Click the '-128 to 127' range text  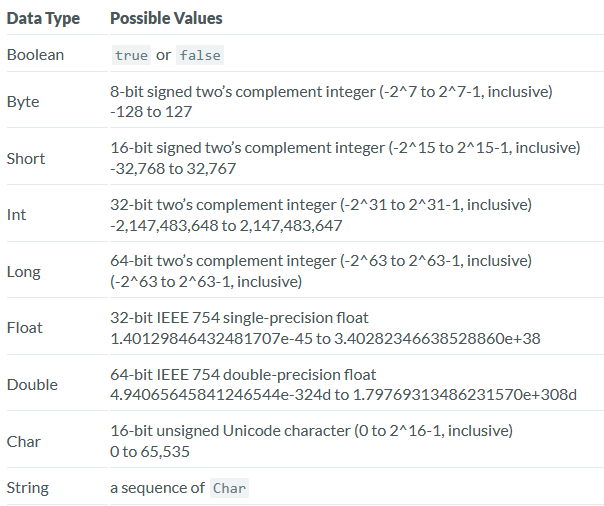tap(151, 112)
